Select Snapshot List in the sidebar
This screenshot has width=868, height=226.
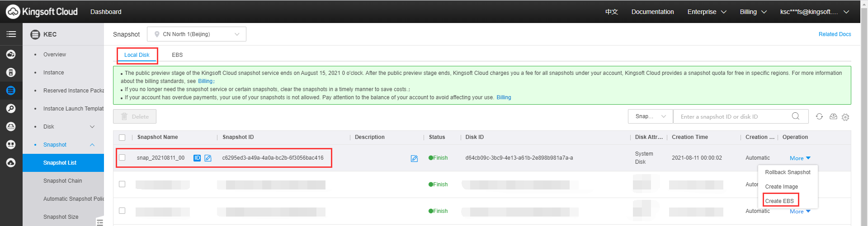click(63, 163)
